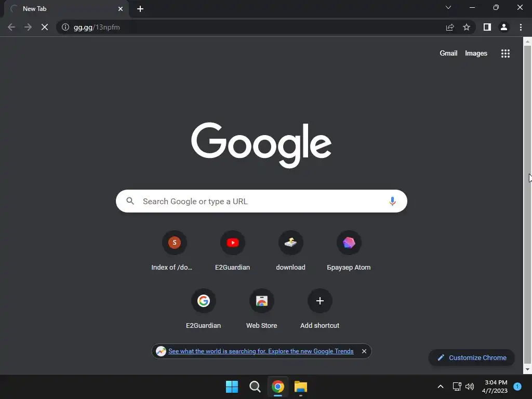Screen dimensions: 532x399
Task: Go forward with the forward arrow
Action: 28,27
